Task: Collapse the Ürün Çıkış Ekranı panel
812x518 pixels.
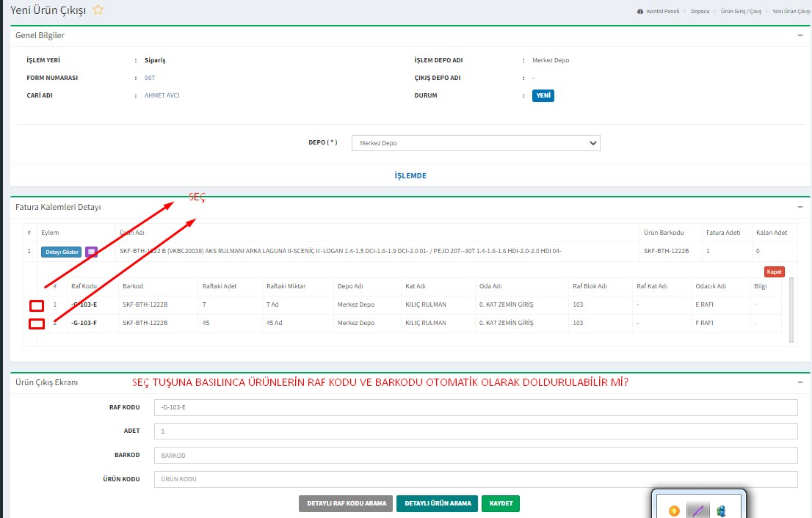Action: click(x=800, y=382)
